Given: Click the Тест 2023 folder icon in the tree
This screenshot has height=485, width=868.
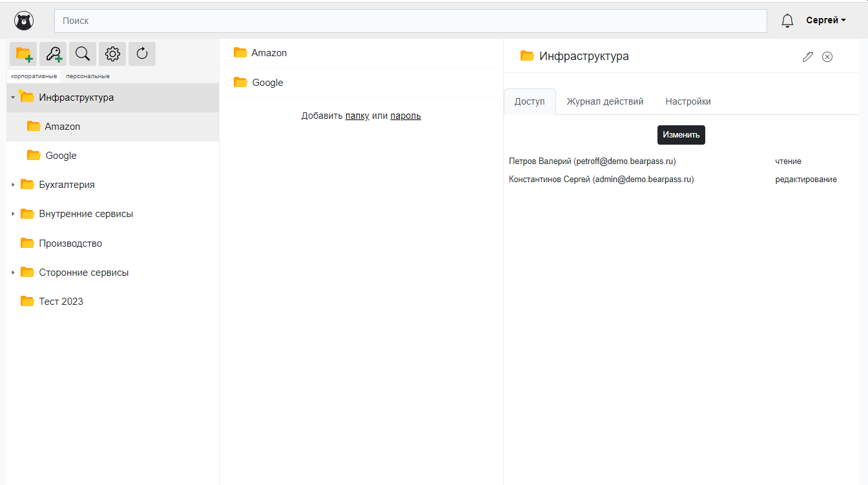Looking at the screenshot, I should [x=27, y=302].
